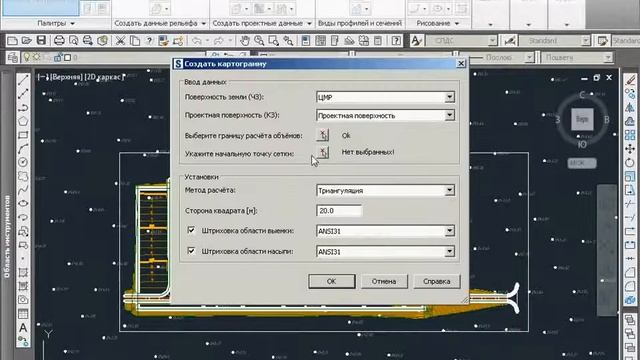Image resolution: width=640 pixels, height=360 pixels.
Task: Open выемки hatch pattern ANSI31 dropdown
Action: point(449,231)
